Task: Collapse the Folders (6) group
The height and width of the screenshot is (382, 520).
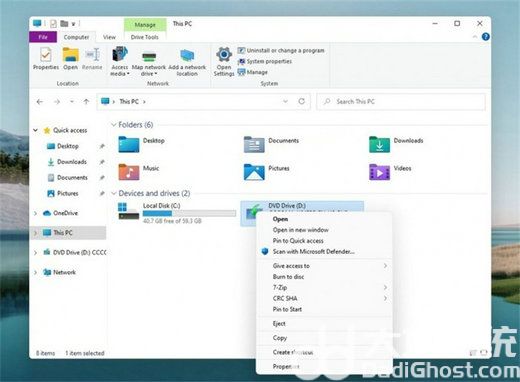Action: 114,125
